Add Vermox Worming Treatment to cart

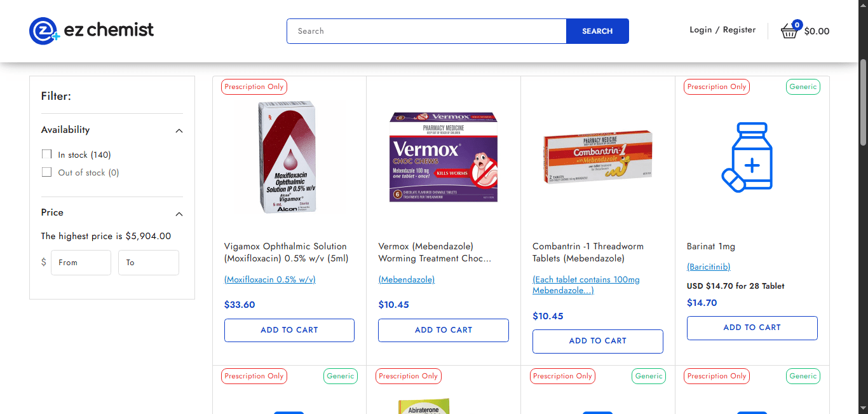pyautogui.click(x=444, y=330)
